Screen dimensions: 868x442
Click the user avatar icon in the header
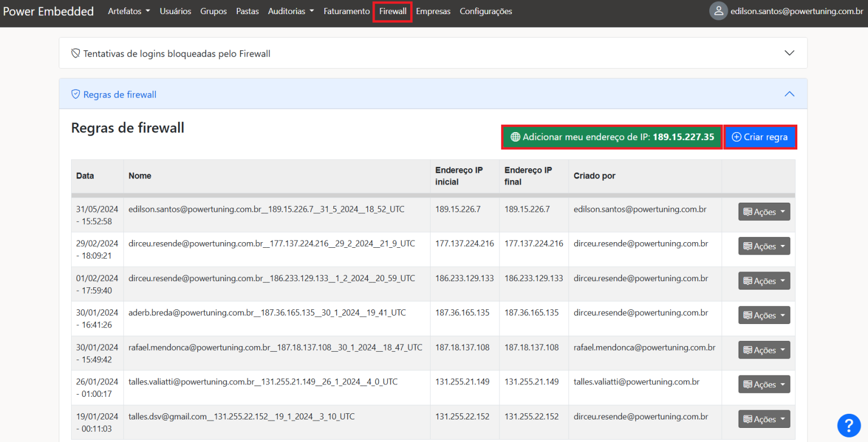click(x=718, y=11)
